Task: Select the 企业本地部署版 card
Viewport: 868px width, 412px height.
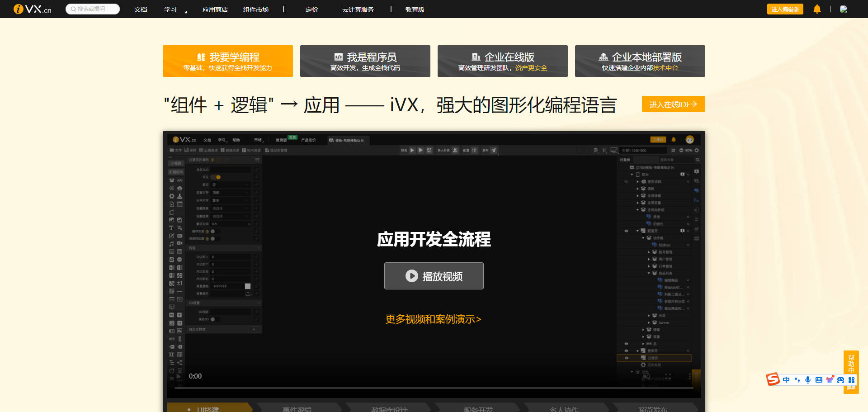Action: click(x=640, y=61)
